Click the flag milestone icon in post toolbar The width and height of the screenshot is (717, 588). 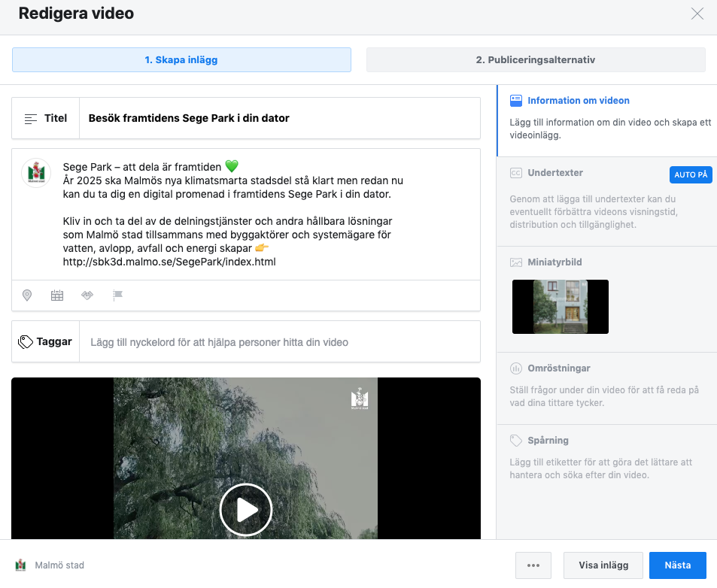[x=117, y=296]
